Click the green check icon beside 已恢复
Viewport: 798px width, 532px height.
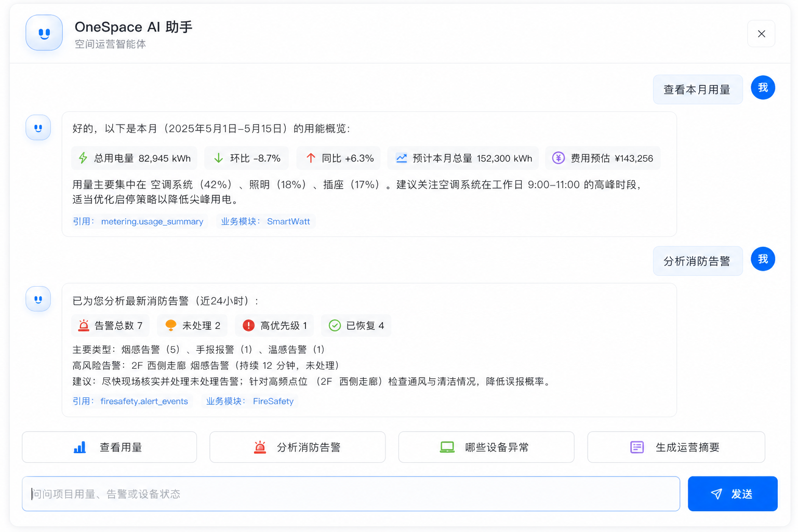pos(335,326)
